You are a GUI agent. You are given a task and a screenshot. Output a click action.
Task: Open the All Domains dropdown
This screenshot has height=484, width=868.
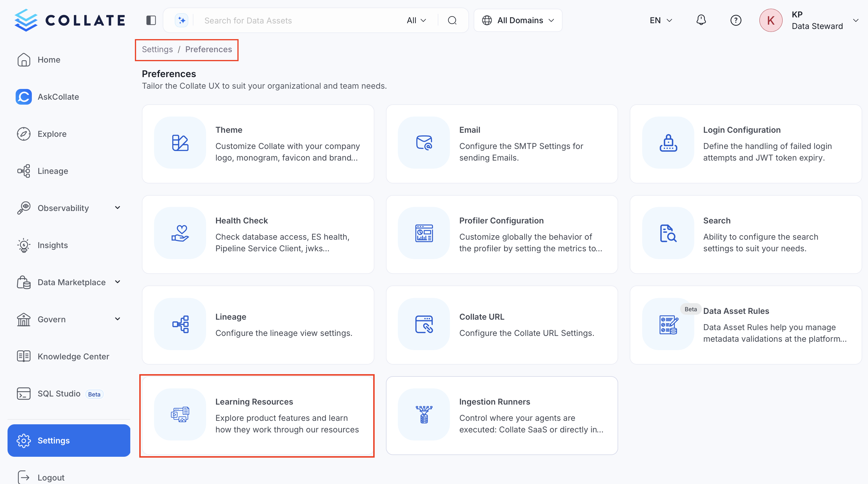[x=518, y=21]
